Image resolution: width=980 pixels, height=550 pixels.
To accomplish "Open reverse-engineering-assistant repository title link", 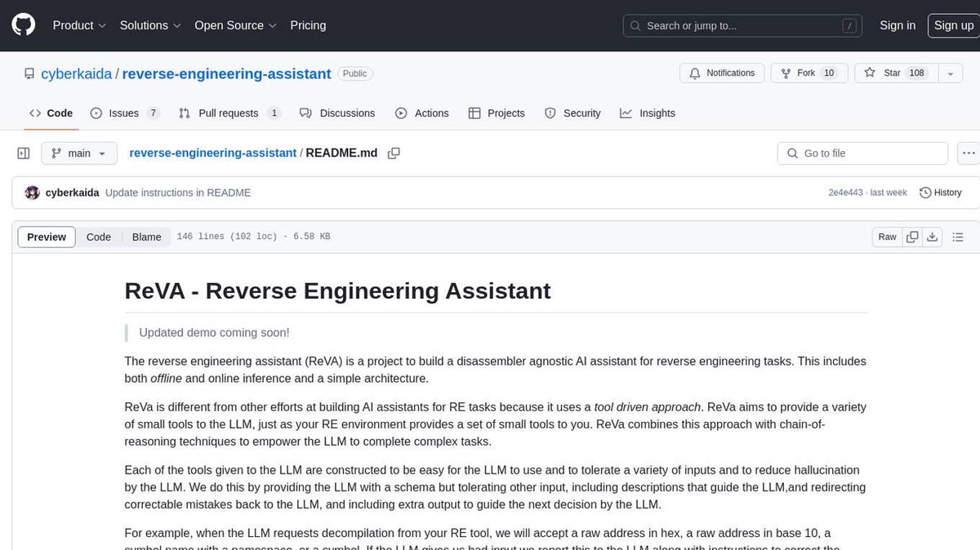I will click(x=227, y=73).
